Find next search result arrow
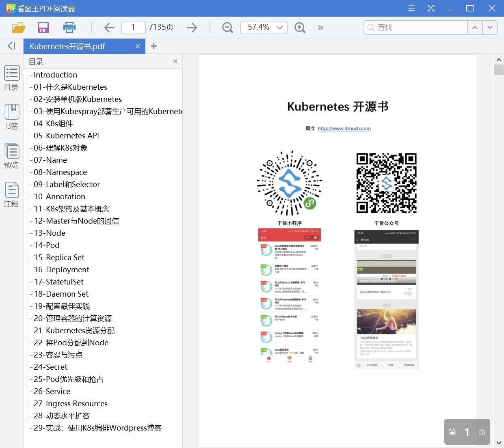 pyautogui.click(x=490, y=28)
